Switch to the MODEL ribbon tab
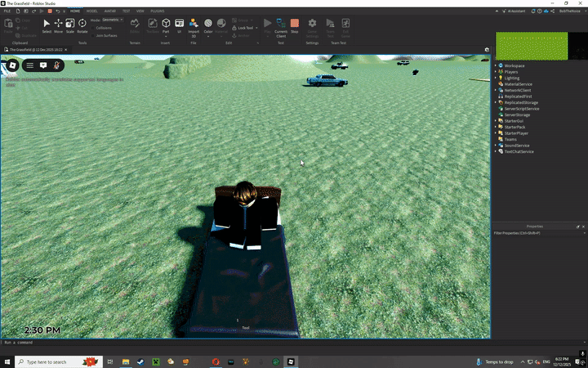 pos(92,11)
